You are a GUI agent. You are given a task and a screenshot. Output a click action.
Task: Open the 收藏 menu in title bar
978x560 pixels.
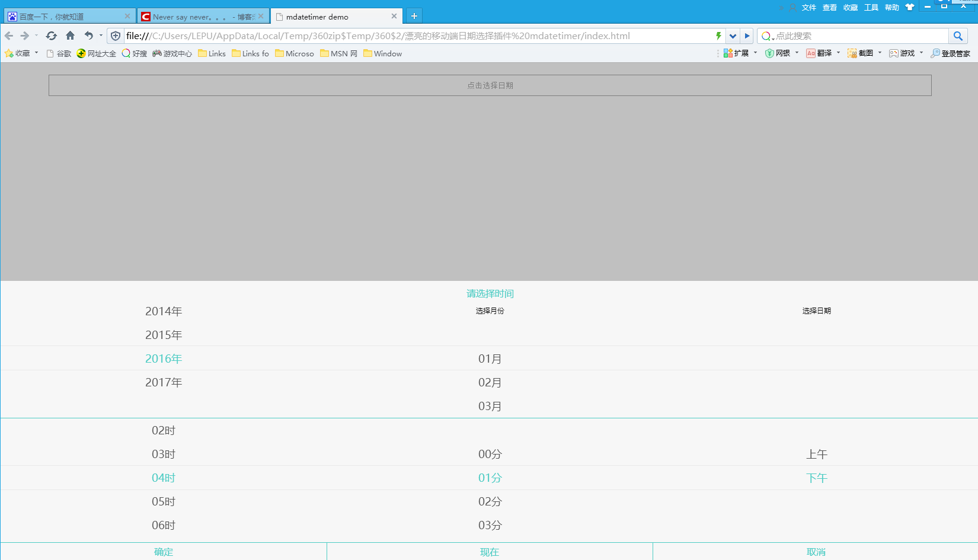coord(851,8)
